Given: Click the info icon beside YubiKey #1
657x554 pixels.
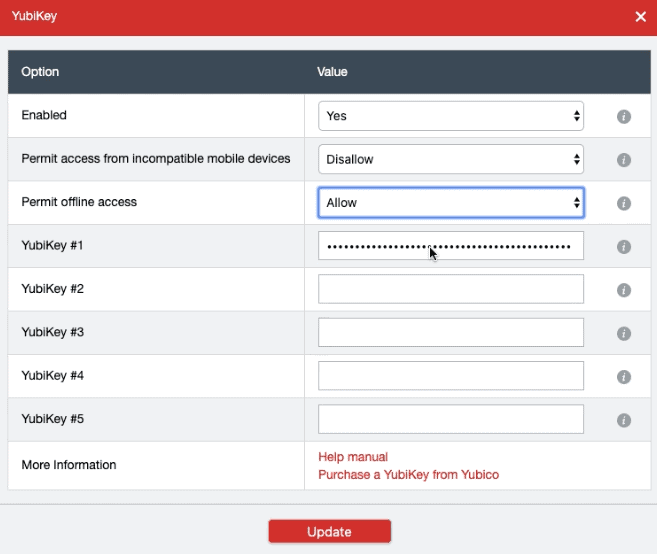Looking at the screenshot, I should (623, 246).
